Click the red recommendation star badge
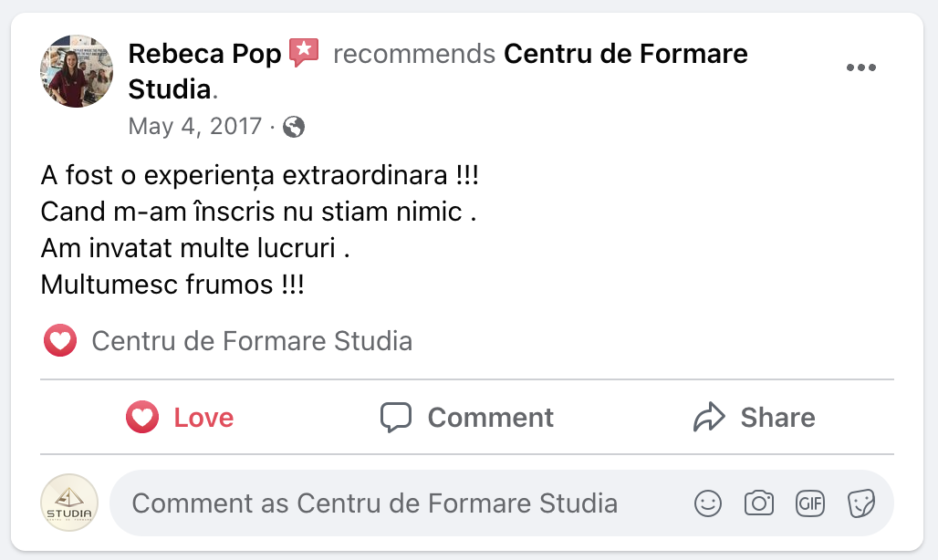The width and height of the screenshot is (938, 560). pos(304,54)
